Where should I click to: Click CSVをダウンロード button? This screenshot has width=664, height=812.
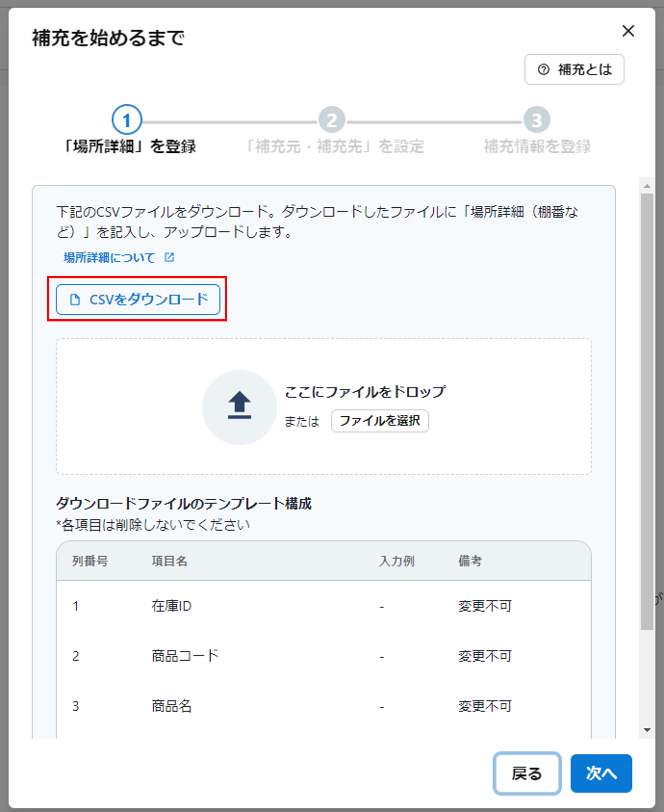[x=138, y=299]
